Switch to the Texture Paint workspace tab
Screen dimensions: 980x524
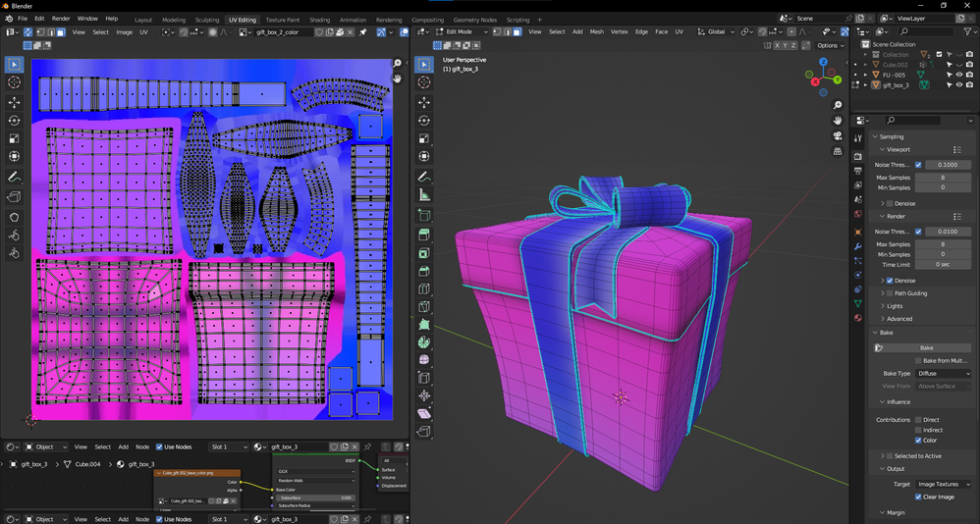(283, 20)
